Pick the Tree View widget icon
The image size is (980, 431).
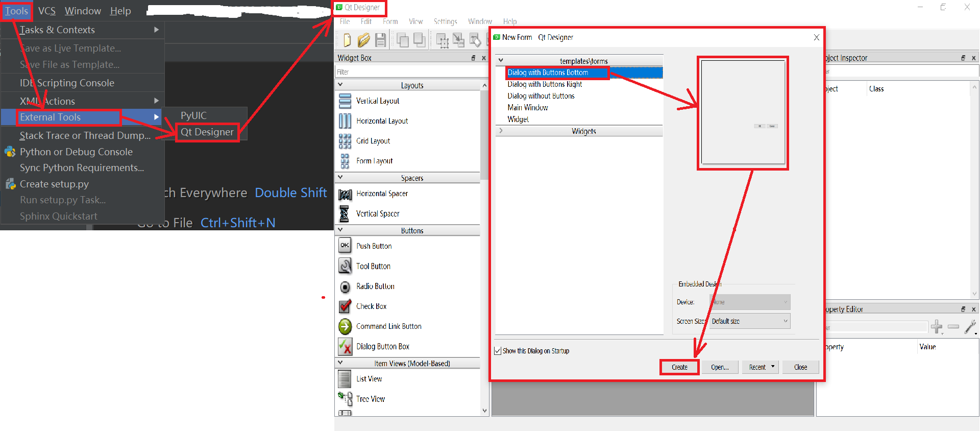click(x=345, y=399)
